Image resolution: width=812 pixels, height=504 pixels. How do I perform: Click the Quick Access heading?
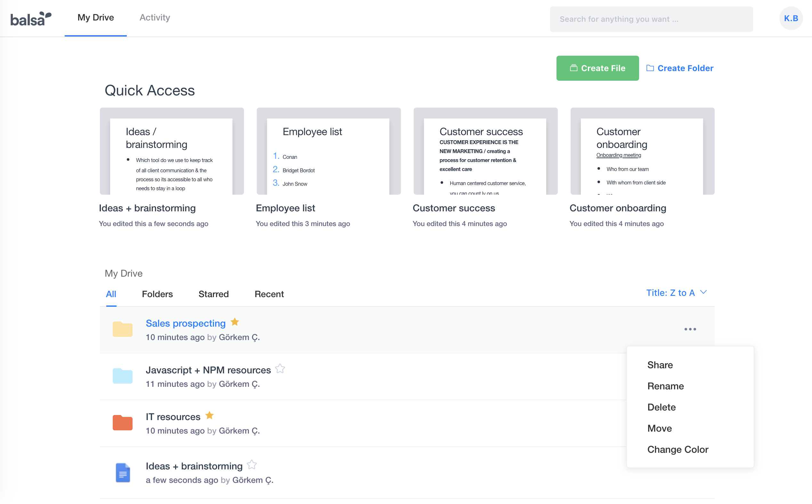click(x=150, y=90)
